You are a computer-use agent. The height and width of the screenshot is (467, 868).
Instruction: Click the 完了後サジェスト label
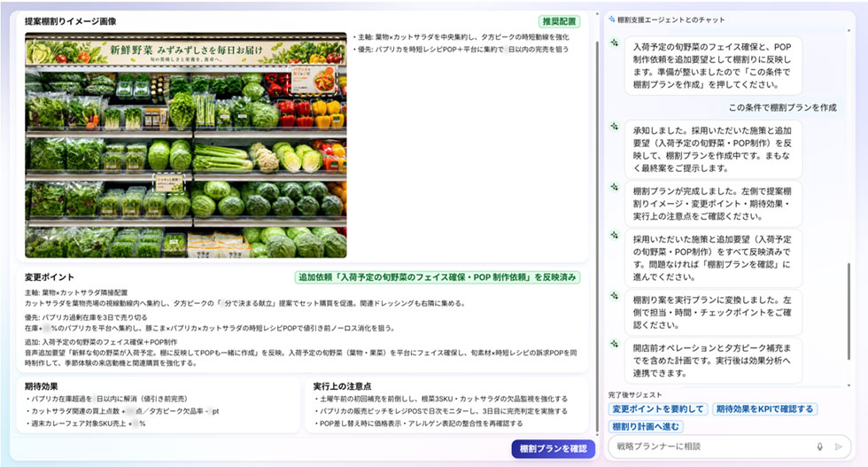click(634, 395)
